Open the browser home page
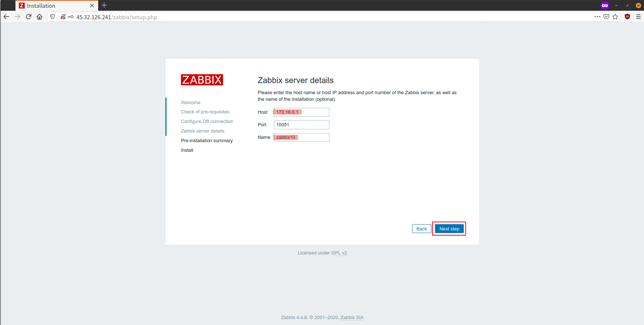644x325 pixels. [40, 17]
